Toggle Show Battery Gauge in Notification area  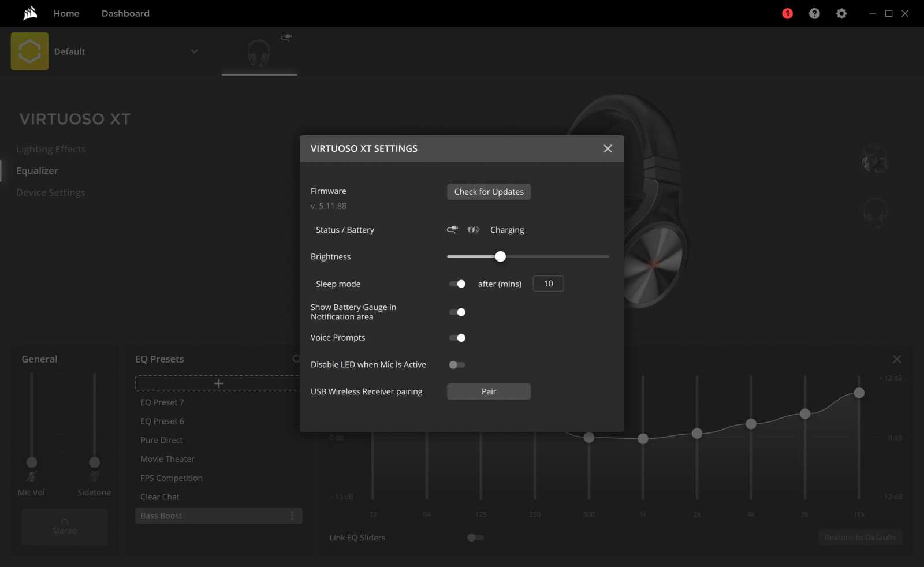point(457,312)
